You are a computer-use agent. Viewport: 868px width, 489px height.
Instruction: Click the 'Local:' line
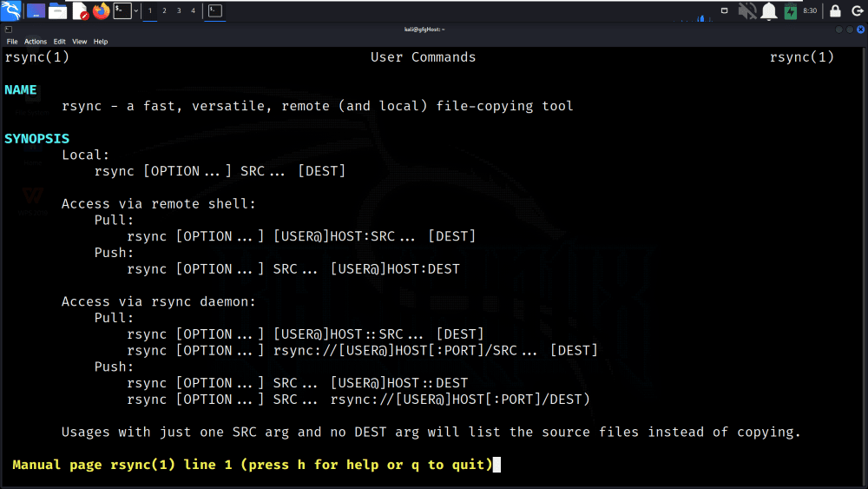click(x=86, y=155)
